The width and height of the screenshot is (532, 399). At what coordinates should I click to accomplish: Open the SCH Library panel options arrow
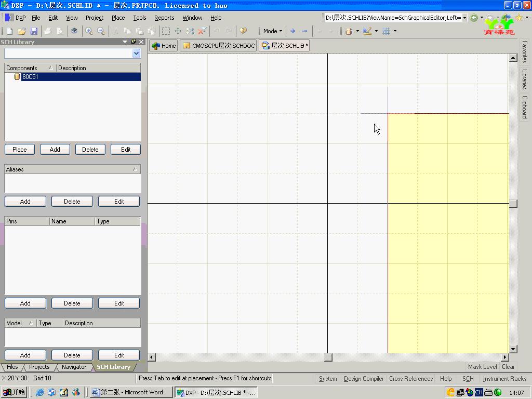click(x=125, y=42)
